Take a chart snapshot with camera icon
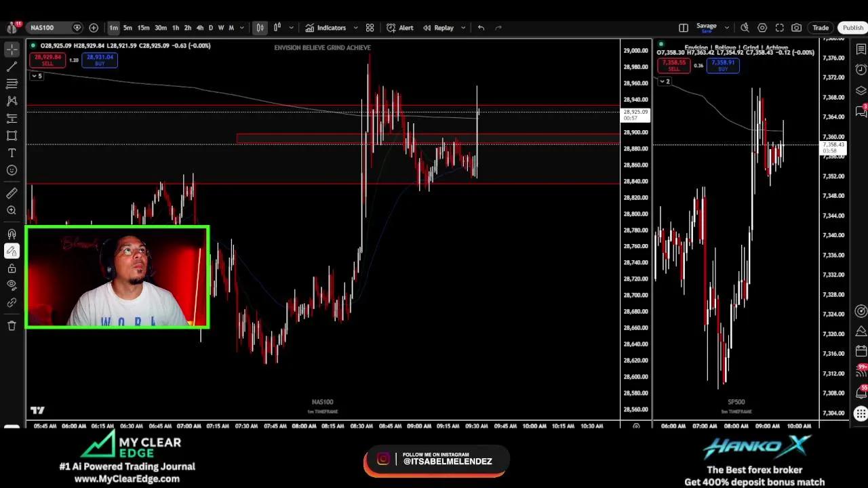The width and height of the screenshot is (868, 488). point(797,28)
